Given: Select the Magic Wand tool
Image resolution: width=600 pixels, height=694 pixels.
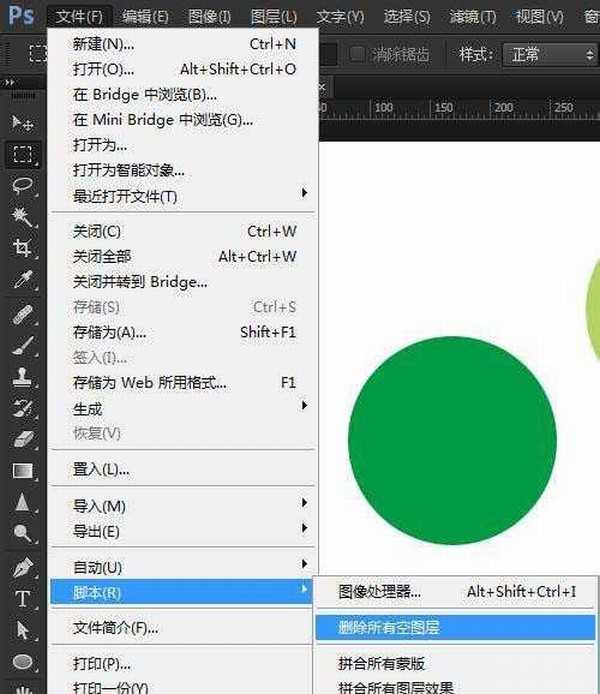Looking at the screenshot, I should (22, 217).
